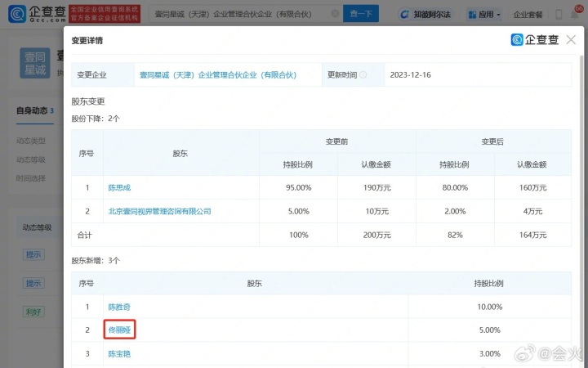Click 160万元 cell in 变更后 column

532,188
